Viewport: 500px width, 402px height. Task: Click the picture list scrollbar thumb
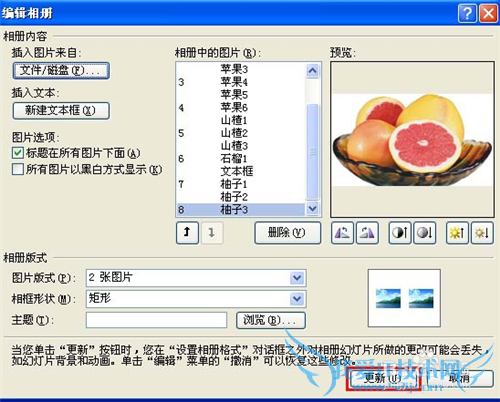313,152
